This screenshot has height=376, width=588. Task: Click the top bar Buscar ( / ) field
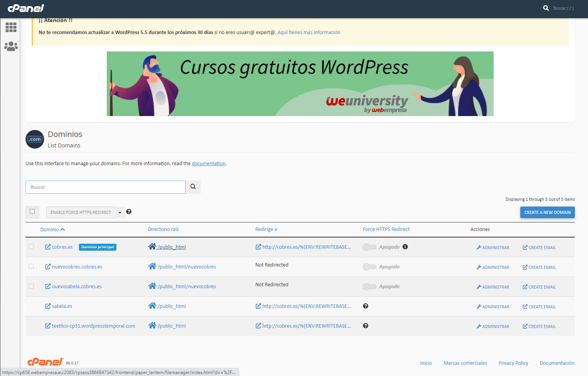click(x=564, y=8)
